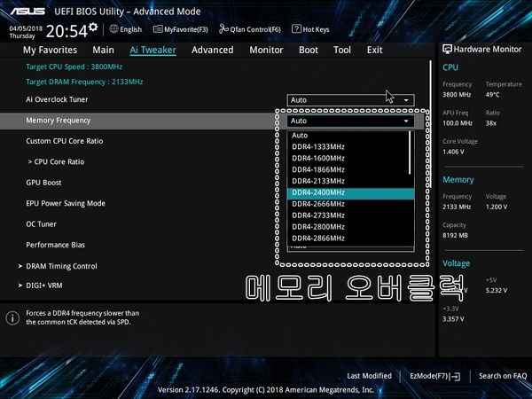Pick the highlighted DDR4-2400MHz option
The image size is (532, 399).
click(x=350, y=192)
